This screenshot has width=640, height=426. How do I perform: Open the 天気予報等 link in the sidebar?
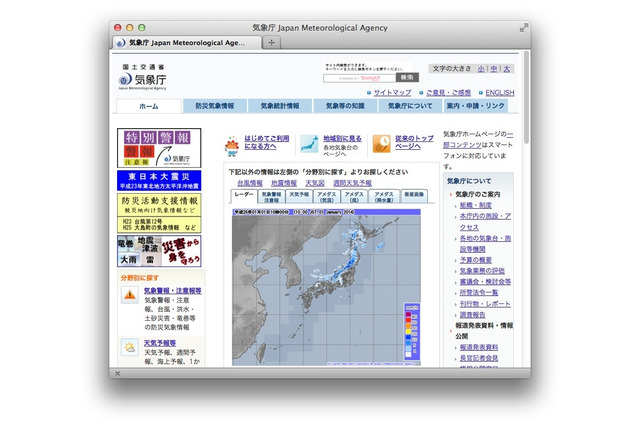coord(160,343)
